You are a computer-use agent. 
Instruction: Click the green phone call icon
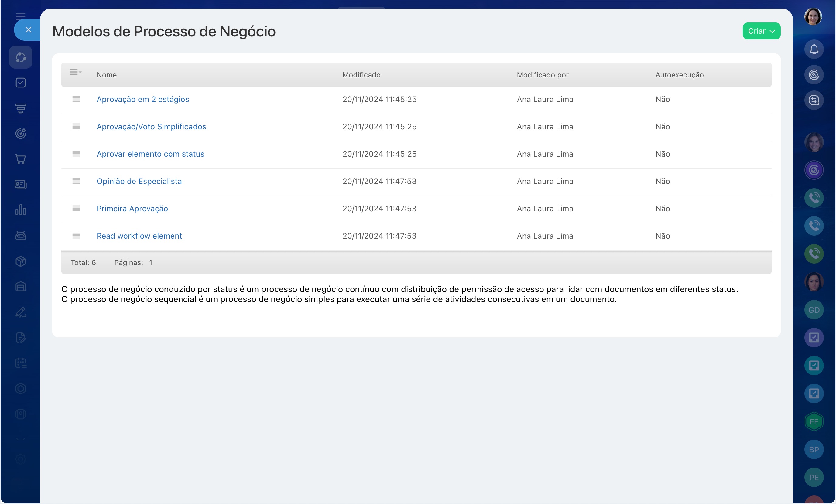pyautogui.click(x=814, y=254)
